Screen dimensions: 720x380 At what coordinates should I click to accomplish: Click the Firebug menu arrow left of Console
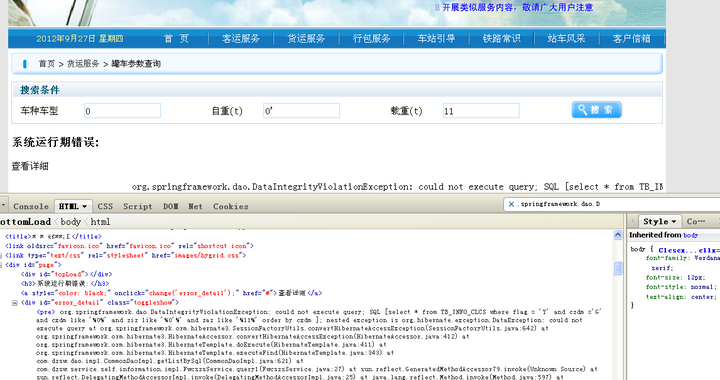click(3, 206)
